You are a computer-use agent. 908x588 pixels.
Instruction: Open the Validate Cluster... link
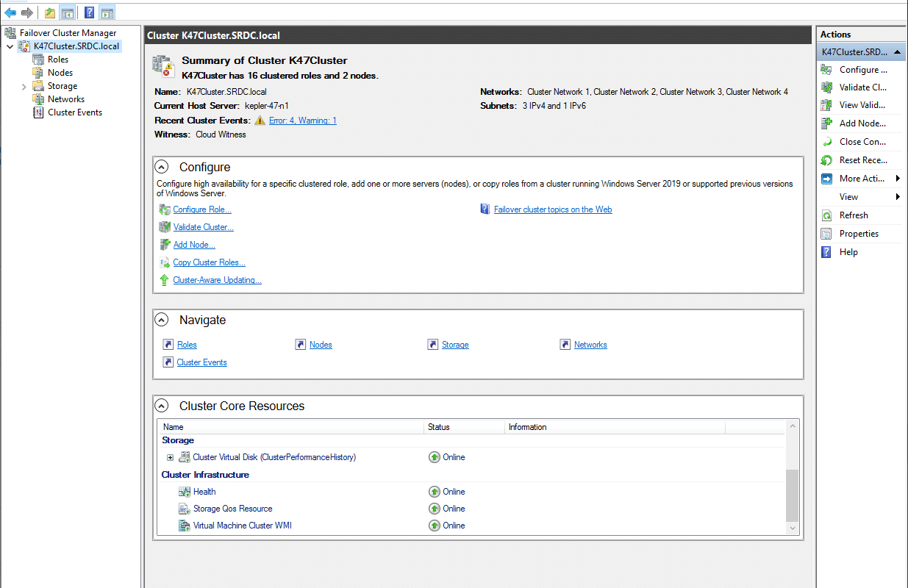(x=204, y=227)
